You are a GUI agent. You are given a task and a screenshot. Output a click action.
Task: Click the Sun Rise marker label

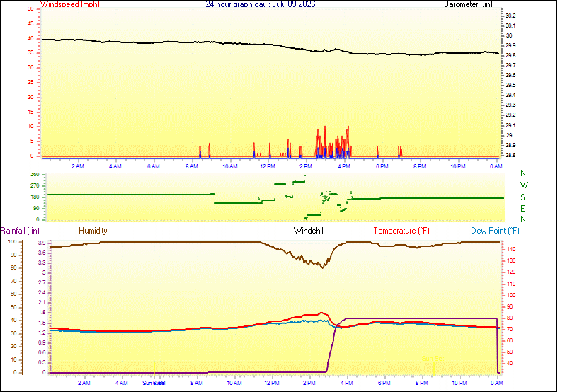click(x=154, y=383)
